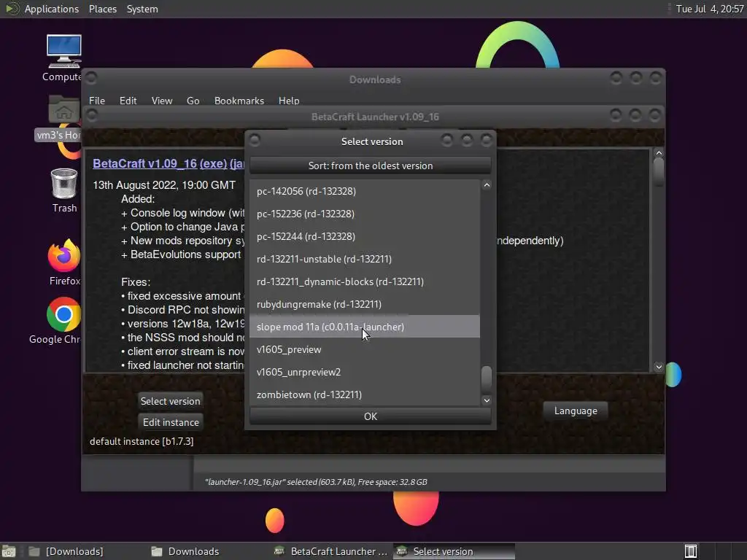Open View menu in Downloads window
This screenshot has height=560, width=747.
[161, 101]
